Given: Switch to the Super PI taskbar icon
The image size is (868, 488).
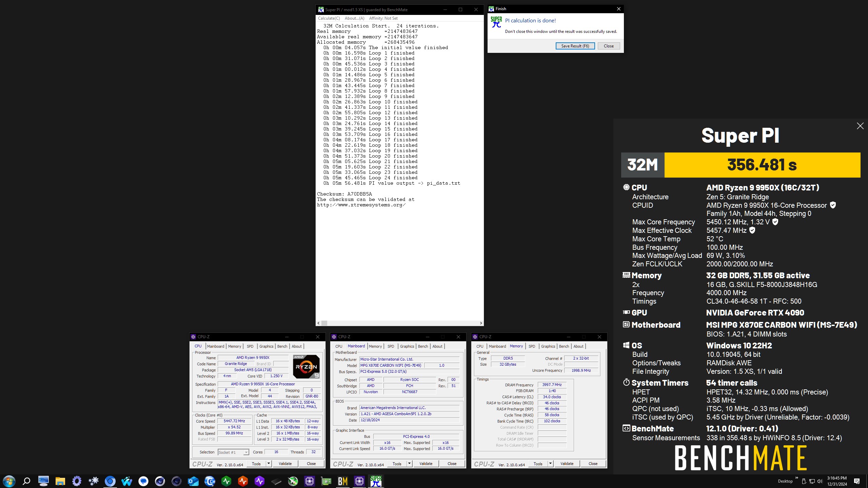Looking at the screenshot, I should [x=376, y=481].
